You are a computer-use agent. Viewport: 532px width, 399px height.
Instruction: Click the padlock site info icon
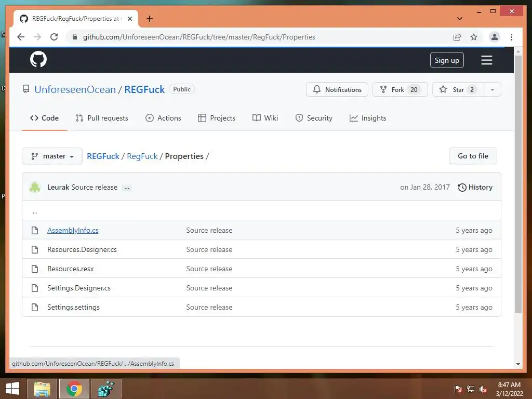[x=75, y=37]
